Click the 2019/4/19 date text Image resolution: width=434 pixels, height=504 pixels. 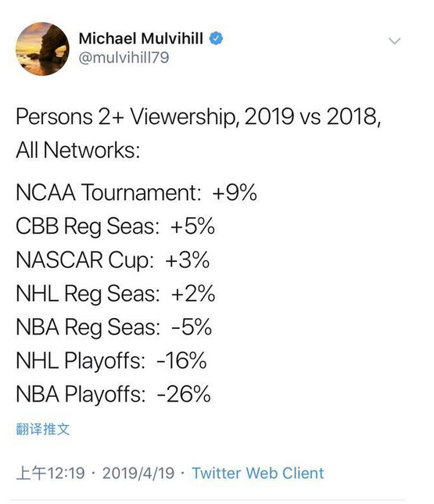click(138, 474)
